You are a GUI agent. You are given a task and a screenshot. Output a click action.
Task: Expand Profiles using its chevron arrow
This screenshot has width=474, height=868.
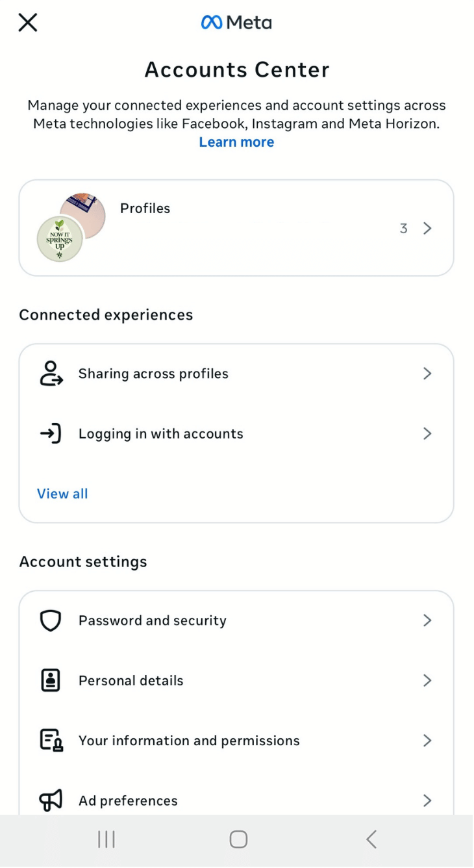(427, 228)
